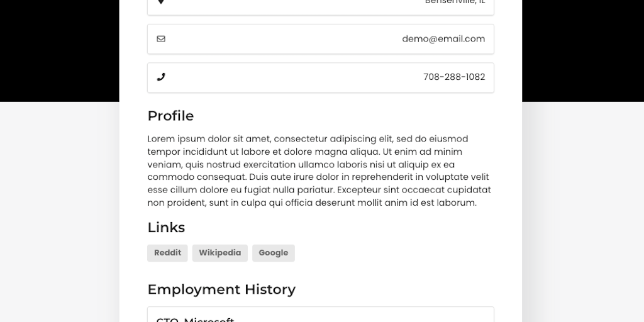Open the Google link
This screenshot has height=322, width=644.
click(x=274, y=253)
